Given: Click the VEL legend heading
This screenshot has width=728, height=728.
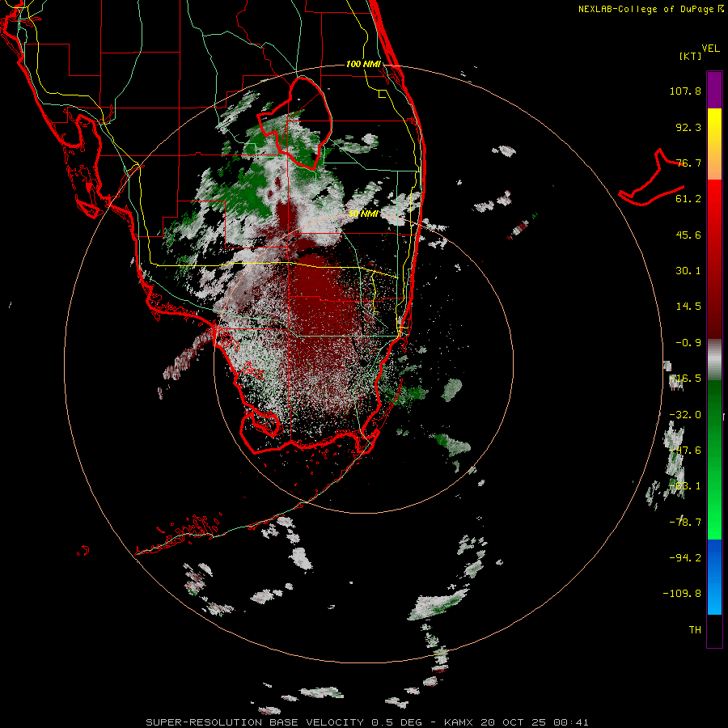Looking at the screenshot, I should (x=710, y=49).
